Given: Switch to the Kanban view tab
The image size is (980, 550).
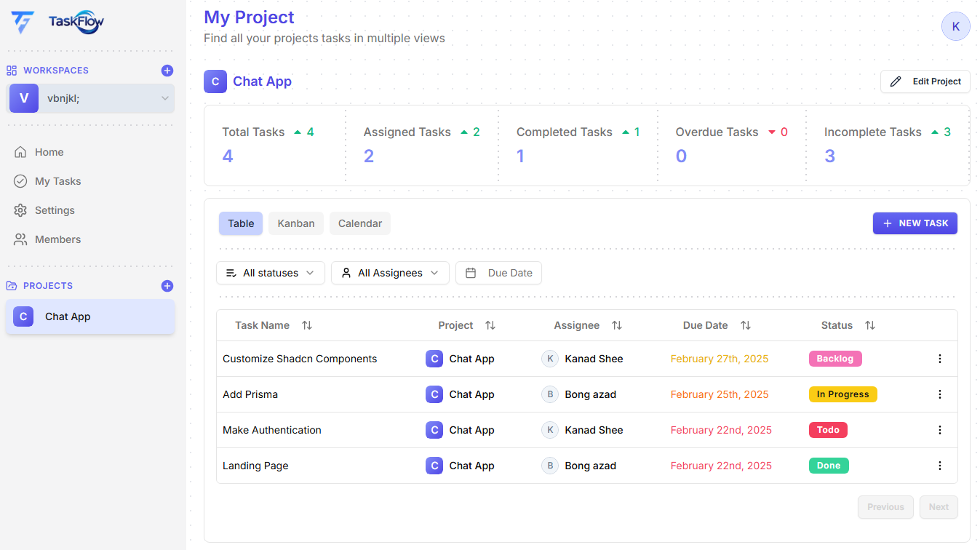Looking at the screenshot, I should (x=295, y=223).
